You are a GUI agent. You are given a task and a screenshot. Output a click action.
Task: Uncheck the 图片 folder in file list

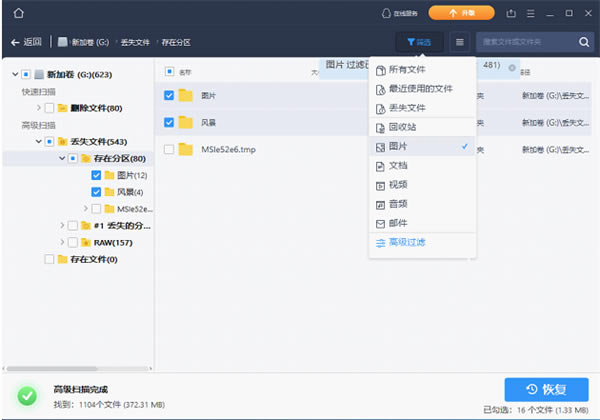pyautogui.click(x=169, y=95)
